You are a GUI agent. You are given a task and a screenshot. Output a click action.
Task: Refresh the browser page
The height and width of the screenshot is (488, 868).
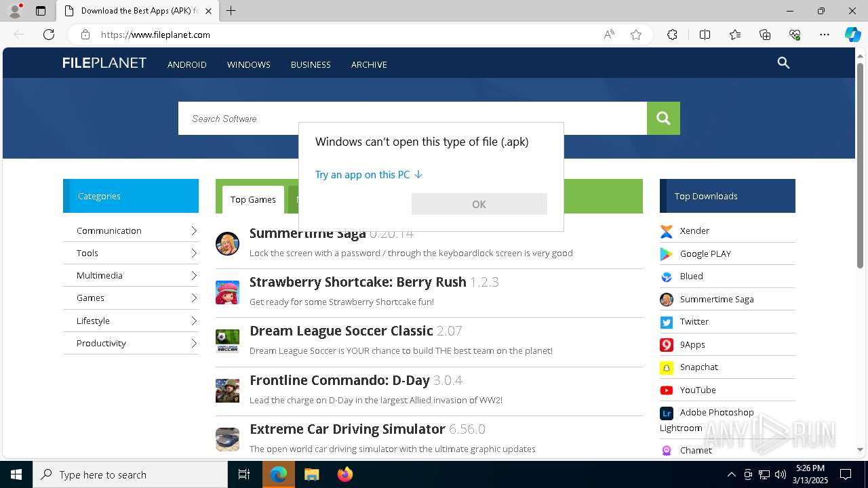tap(49, 35)
